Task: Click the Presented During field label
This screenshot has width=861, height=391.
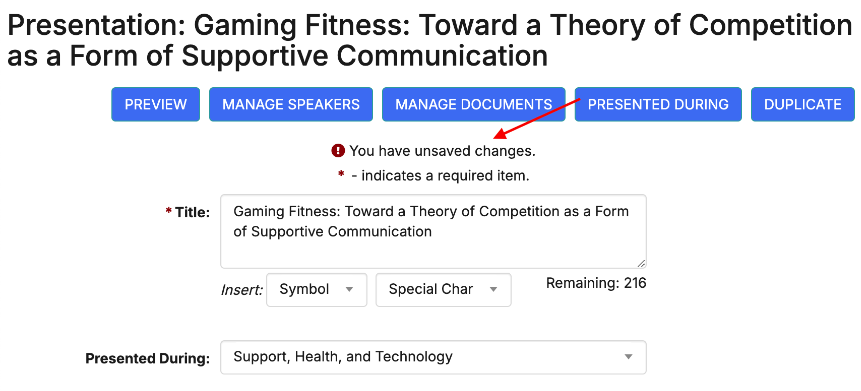Action: [148, 359]
